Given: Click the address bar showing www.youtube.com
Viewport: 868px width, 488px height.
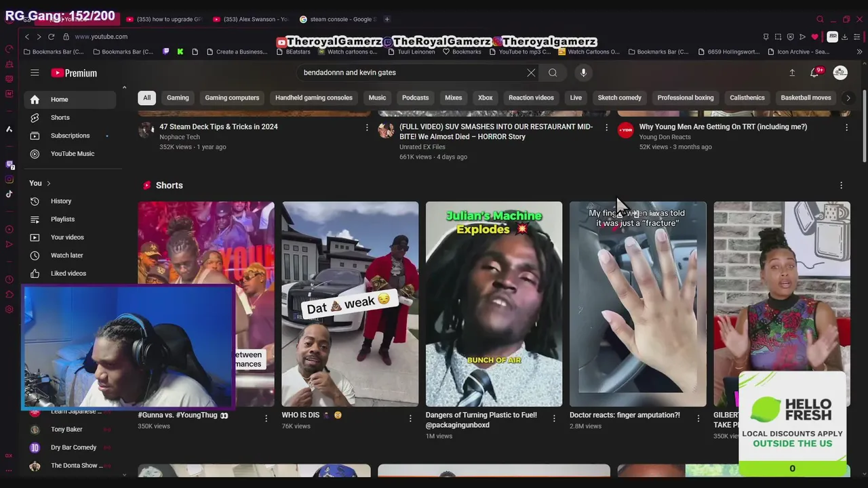Looking at the screenshot, I should point(101,37).
